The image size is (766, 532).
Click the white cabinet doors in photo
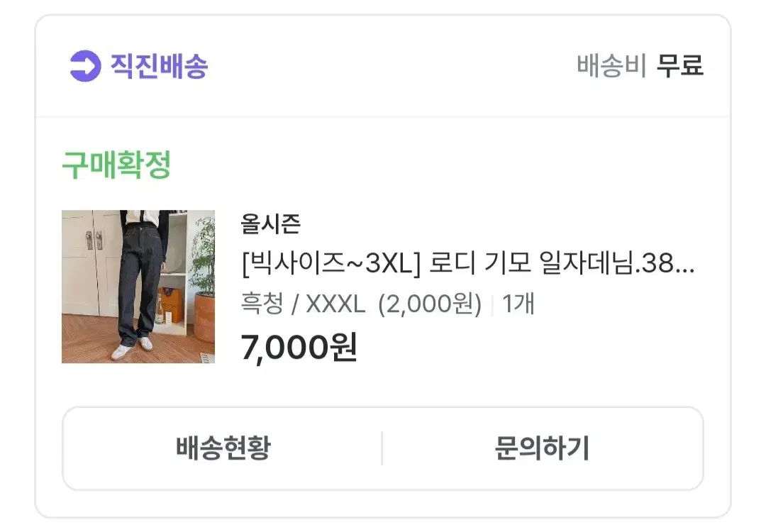click(x=93, y=261)
